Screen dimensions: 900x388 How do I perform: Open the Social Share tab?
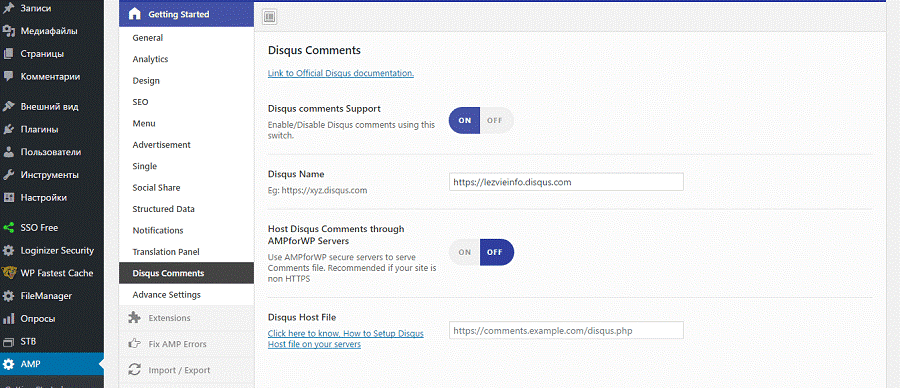pyautogui.click(x=187, y=188)
